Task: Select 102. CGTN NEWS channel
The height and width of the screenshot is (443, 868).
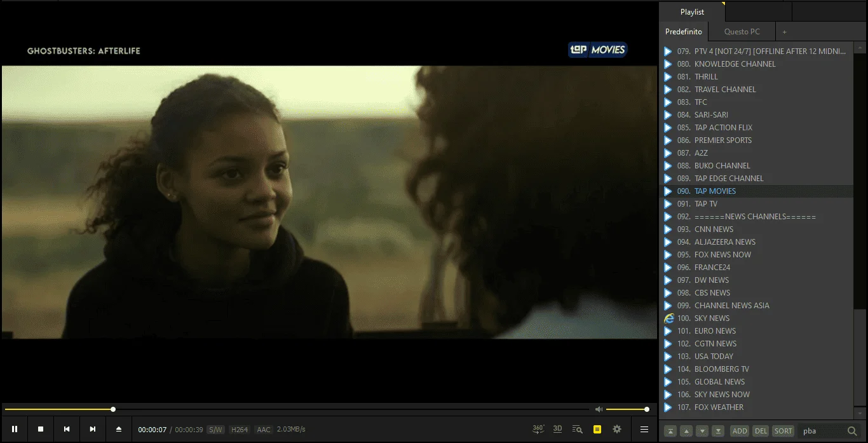Action: (x=756, y=344)
